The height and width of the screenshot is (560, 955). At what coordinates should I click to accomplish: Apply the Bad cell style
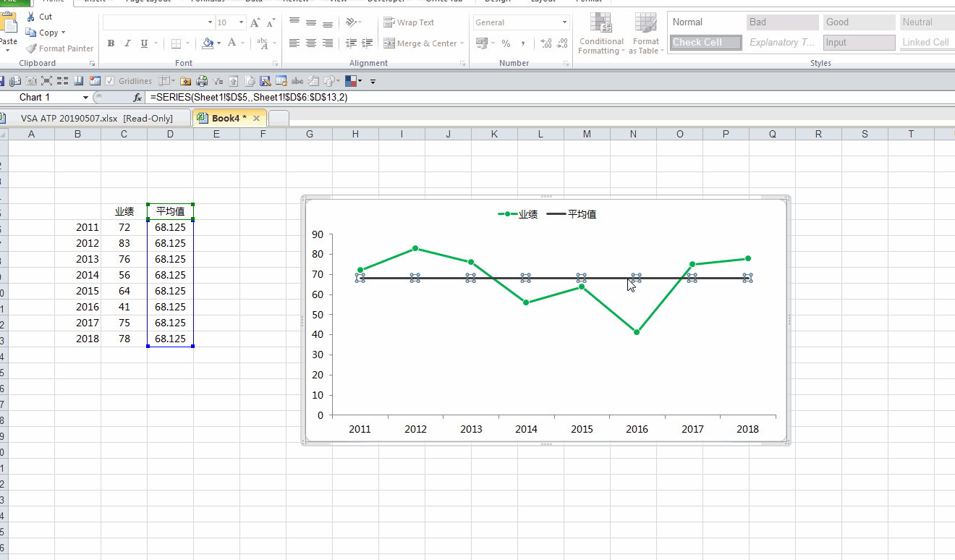click(x=783, y=22)
